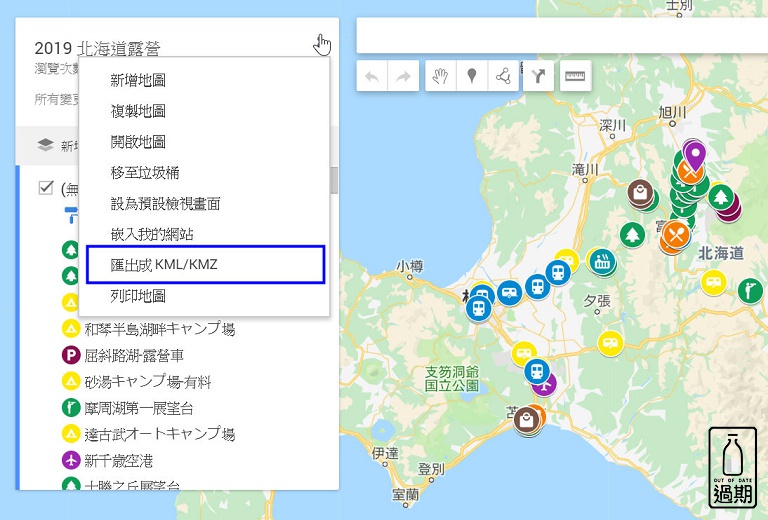Choose 設為預設檢視畫面 from the menu
This screenshot has width=768, height=520.
click(x=166, y=203)
